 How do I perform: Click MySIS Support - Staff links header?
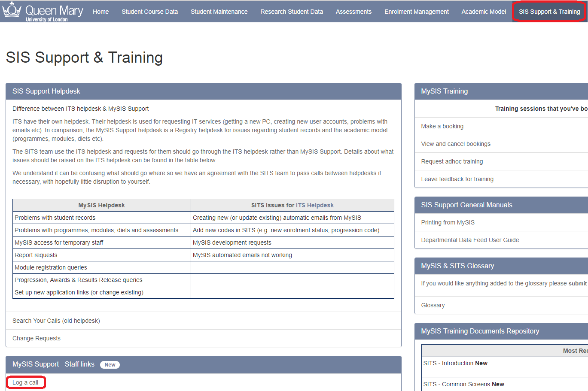204,364
